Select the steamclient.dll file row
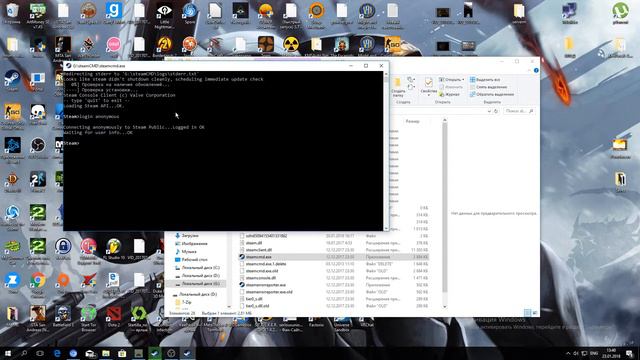This screenshot has height=360, width=640. click(x=334, y=250)
